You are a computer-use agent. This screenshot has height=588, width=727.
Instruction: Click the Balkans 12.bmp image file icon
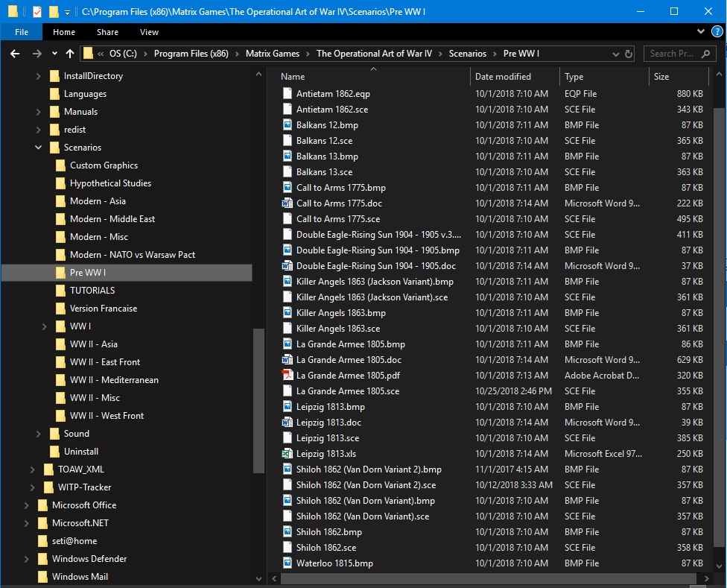pos(288,124)
